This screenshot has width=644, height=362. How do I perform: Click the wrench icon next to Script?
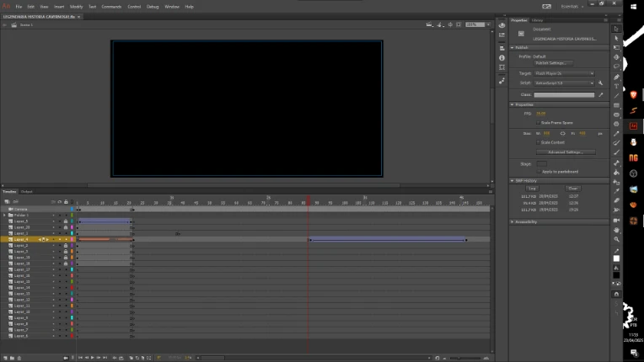tap(600, 83)
